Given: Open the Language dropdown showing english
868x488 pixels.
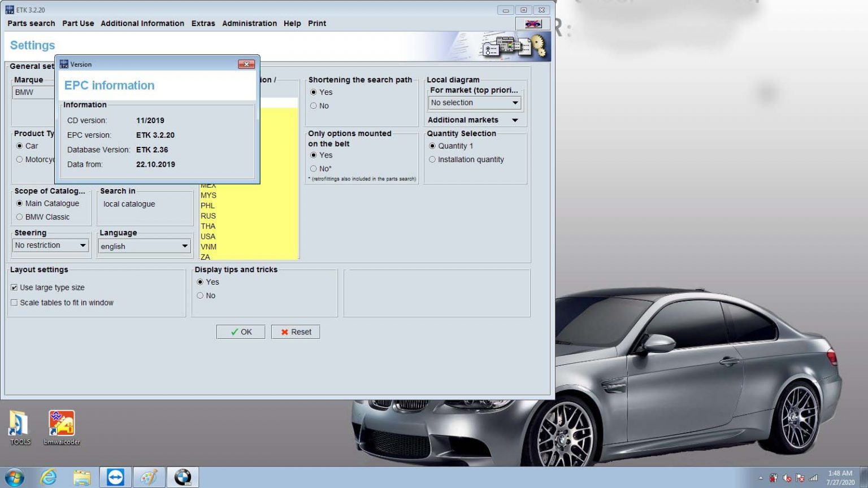Looking at the screenshot, I should click(x=185, y=246).
